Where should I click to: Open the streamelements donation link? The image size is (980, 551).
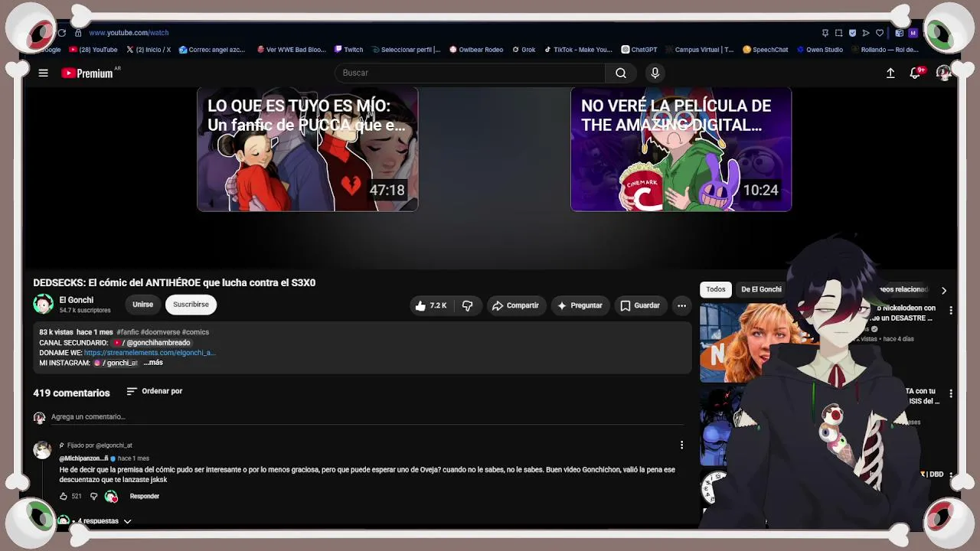[x=150, y=353]
